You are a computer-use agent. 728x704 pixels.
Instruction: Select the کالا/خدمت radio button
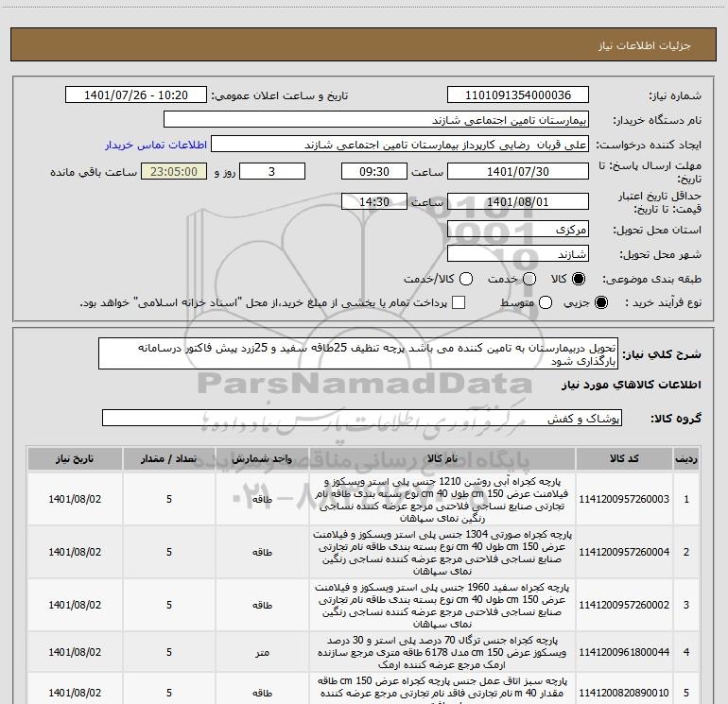coord(466,279)
